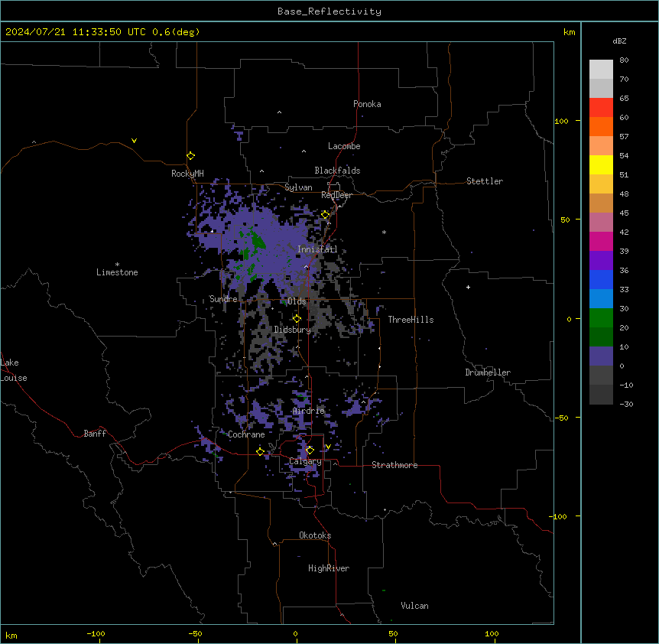Select the magenta swatch in the dBZ legend

click(x=601, y=241)
